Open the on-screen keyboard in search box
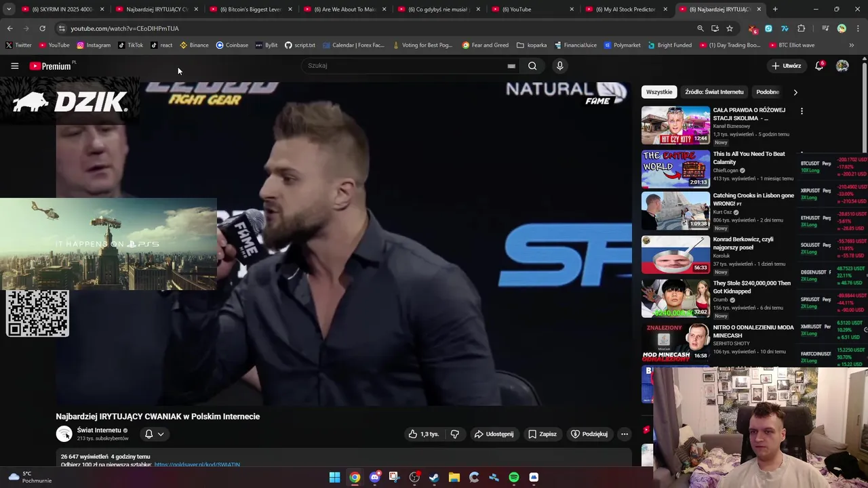This screenshot has width=868, height=488. [511, 66]
